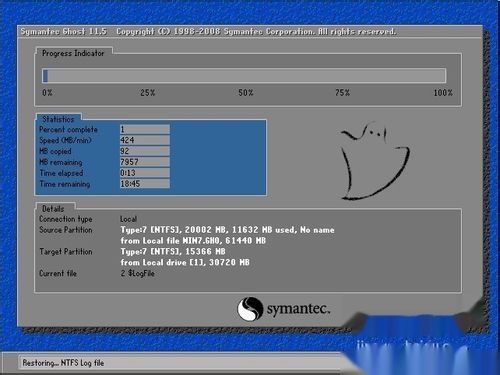The width and height of the screenshot is (500, 375).
Task: Click the MB remaining label
Action: 61,162
